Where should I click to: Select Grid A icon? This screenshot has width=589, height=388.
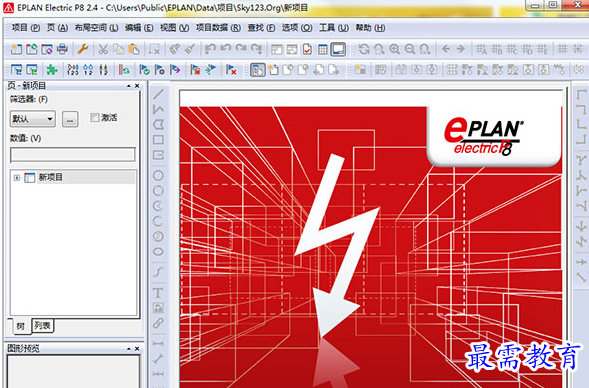point(481,49)
